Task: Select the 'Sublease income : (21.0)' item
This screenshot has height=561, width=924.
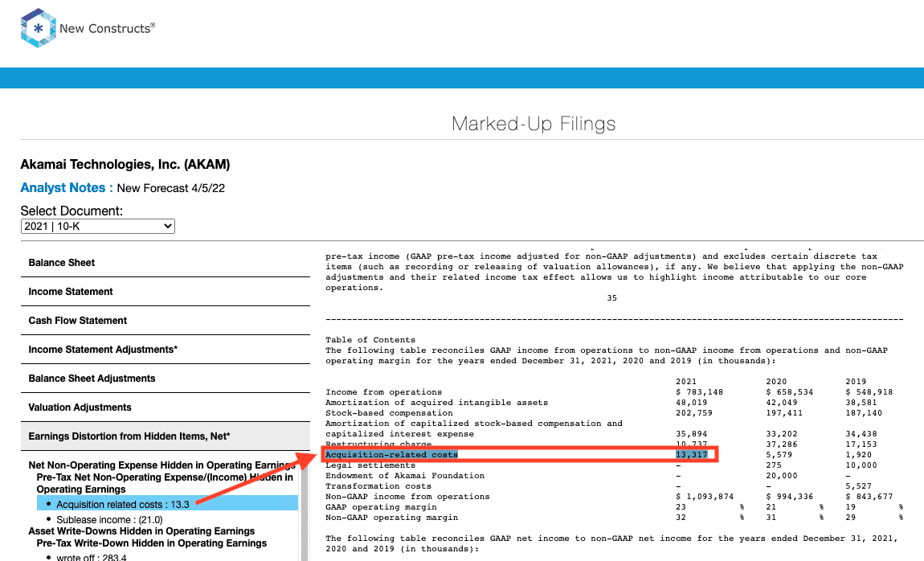Action: [109, 520]
